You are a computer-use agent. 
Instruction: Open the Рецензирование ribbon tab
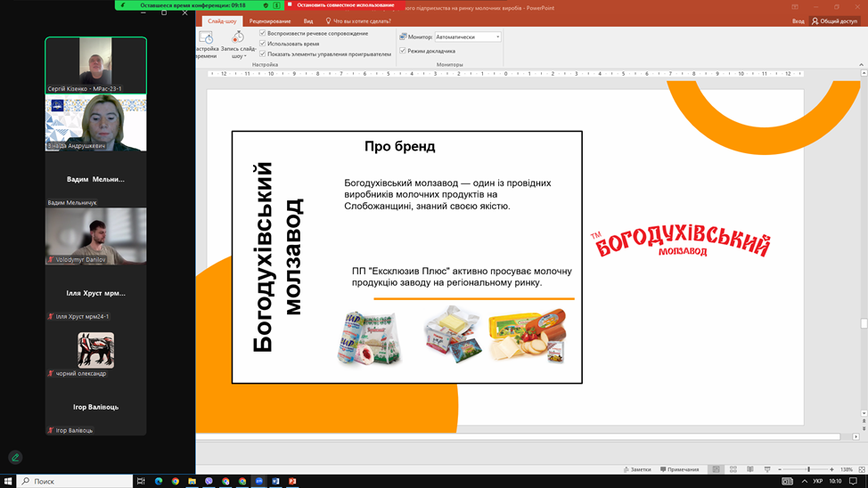pos(270,21)
